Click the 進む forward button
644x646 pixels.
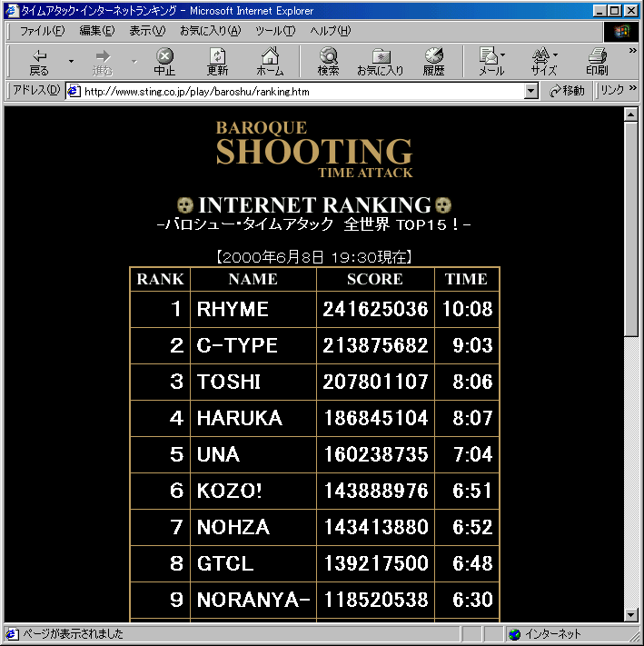[102, 62]
